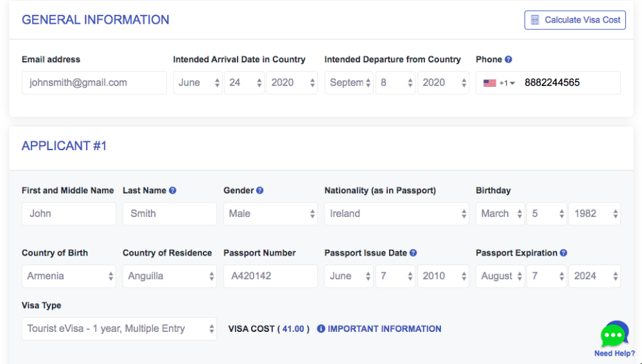642x364 pixels.
Task: Click the Calculate Visa Cost button
Action: click(575, 20)
